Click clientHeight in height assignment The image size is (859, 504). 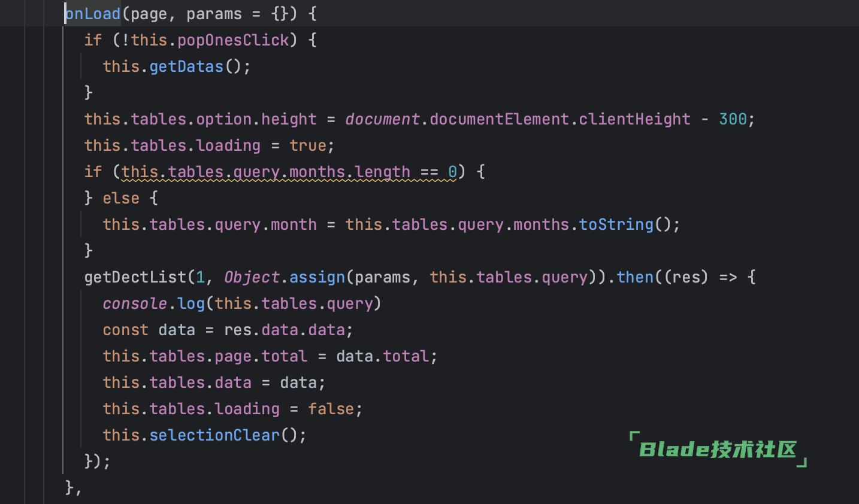(x=634, y=119)
